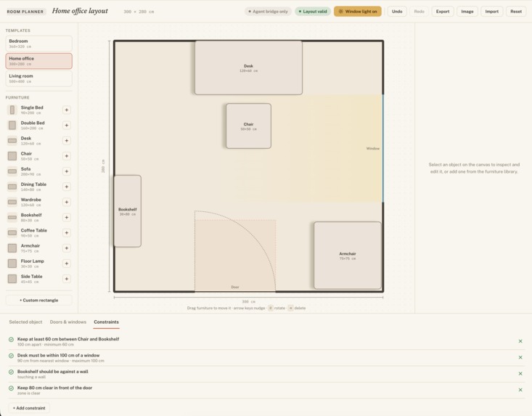Add a Side Table via plus icon

[x=67, y=279]
